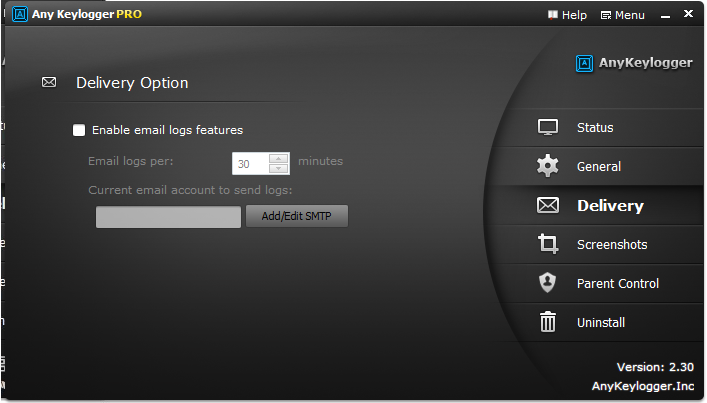Close the Any Keylogger window
Viewport: 707px width, 403px height.
688,14
